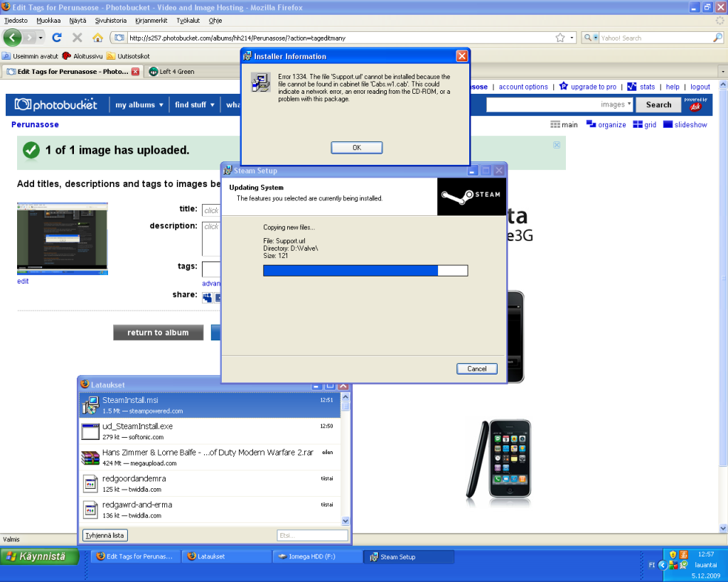Click the edit link under thumbnail

[23, 281]
